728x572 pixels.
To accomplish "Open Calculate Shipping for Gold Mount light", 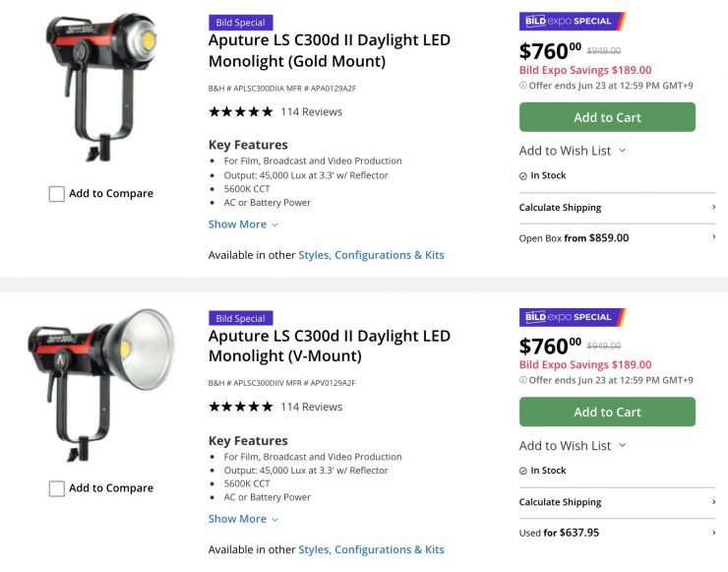I will pyautogui.click(x=617, y=208).
